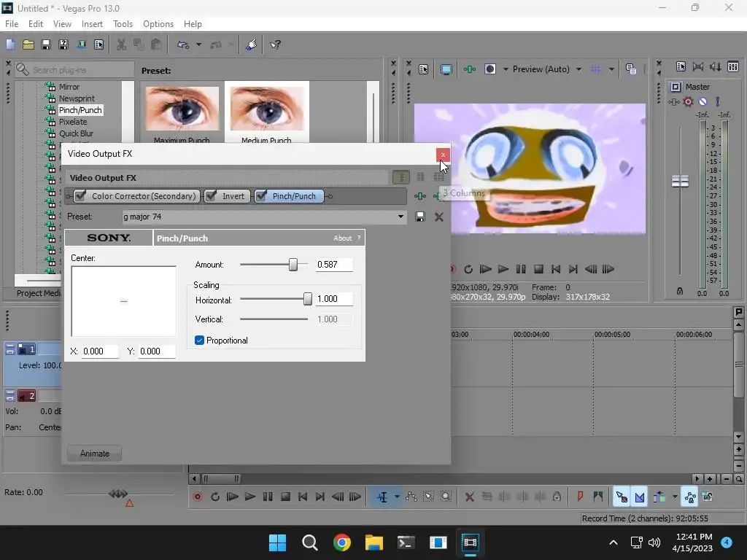Toggle preview on external monitor icon
747x560 pixels.
[446, 69]
